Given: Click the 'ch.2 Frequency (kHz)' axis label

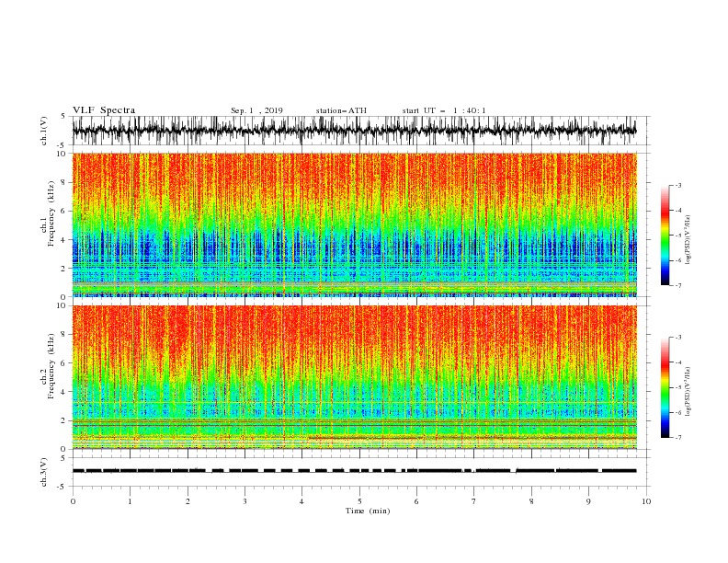Looking at the screenshot, I should pos(48,365).
